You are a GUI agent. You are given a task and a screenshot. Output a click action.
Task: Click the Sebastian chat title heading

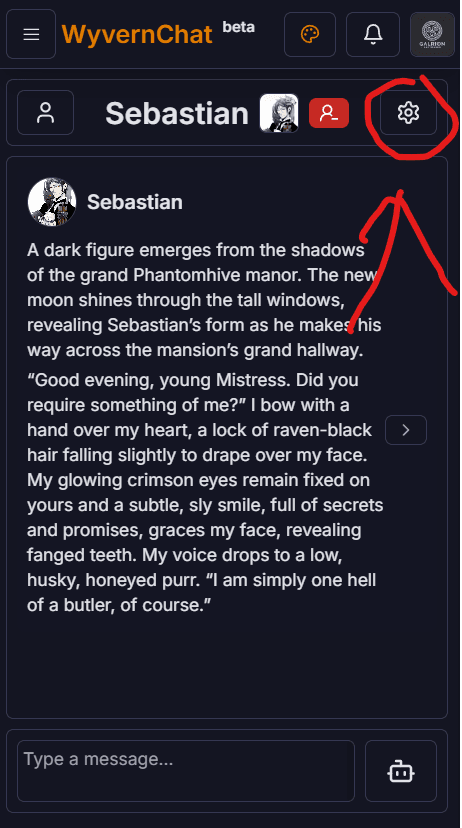(x=177, y=114)
